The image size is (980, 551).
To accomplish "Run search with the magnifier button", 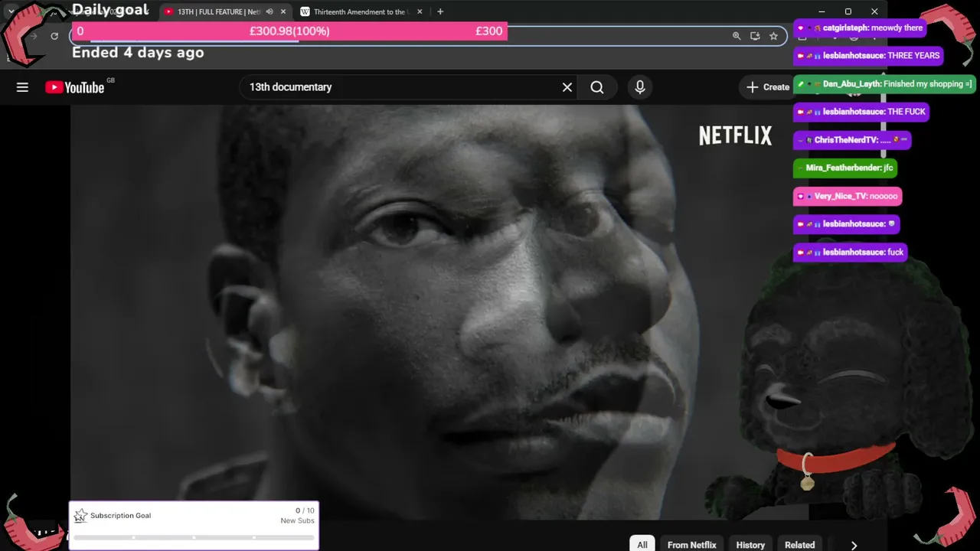I will [597, 87].
